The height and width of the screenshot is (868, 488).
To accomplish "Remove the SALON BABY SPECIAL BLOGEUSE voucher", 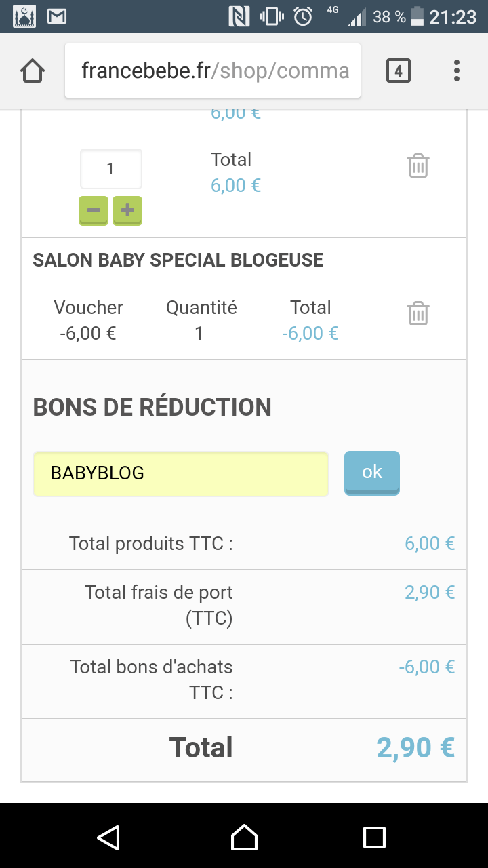I will [418, 313].
